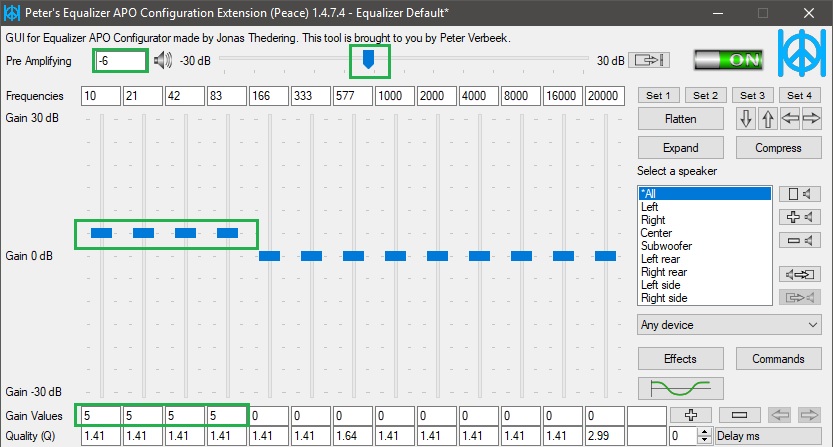Open the Commands button
Viewport: 833px width, 447px height.
tap(778, 359)
